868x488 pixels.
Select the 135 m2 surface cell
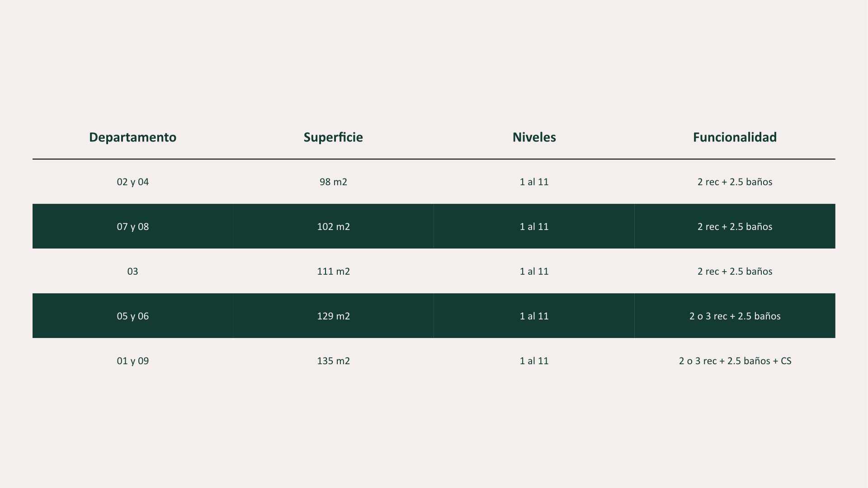pyautogui.click(x=333, y=361)
